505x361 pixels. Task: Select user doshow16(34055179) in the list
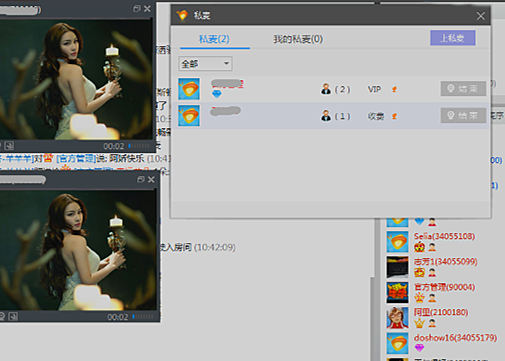tap(455, 338)
